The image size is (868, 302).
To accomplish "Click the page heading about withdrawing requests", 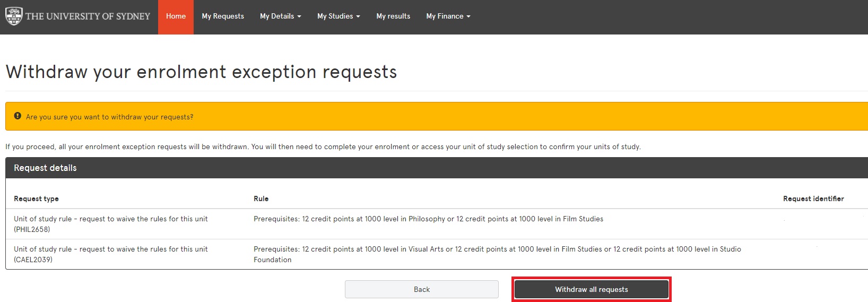I will coord(201,72).
